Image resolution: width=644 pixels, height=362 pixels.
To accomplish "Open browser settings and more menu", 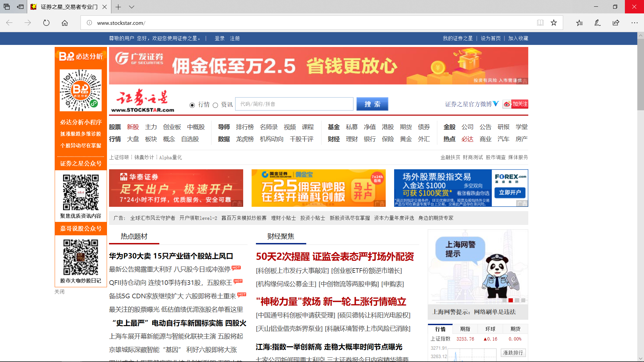I will tap(635, 23).
